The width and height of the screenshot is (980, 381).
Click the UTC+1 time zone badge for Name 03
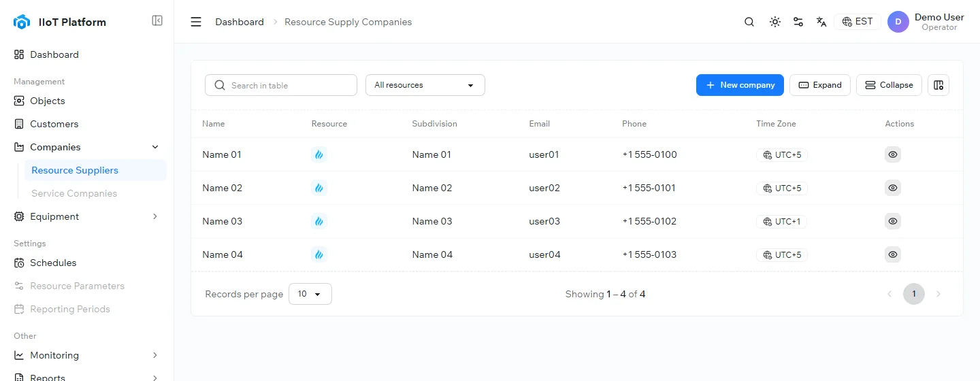point(782,221)
